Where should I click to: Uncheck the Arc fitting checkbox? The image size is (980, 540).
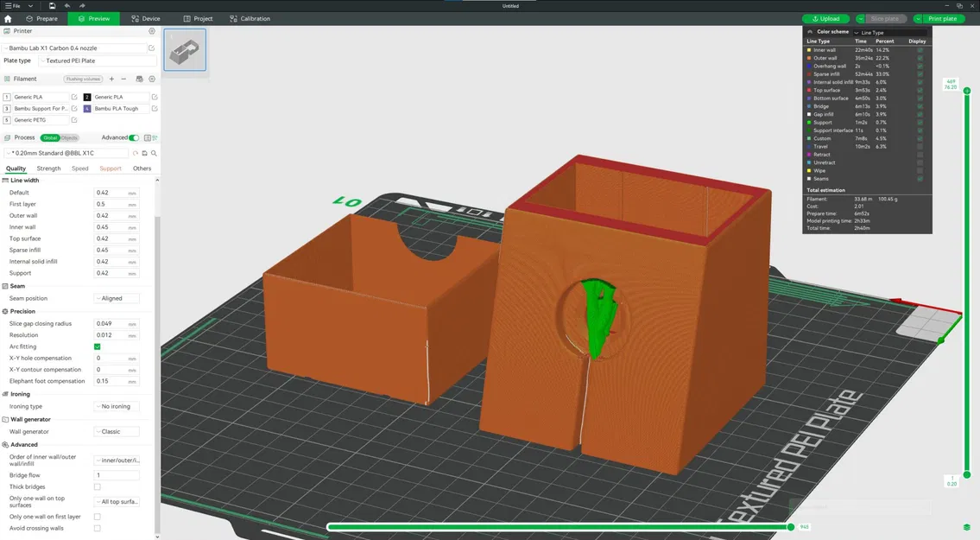point(97,346)
